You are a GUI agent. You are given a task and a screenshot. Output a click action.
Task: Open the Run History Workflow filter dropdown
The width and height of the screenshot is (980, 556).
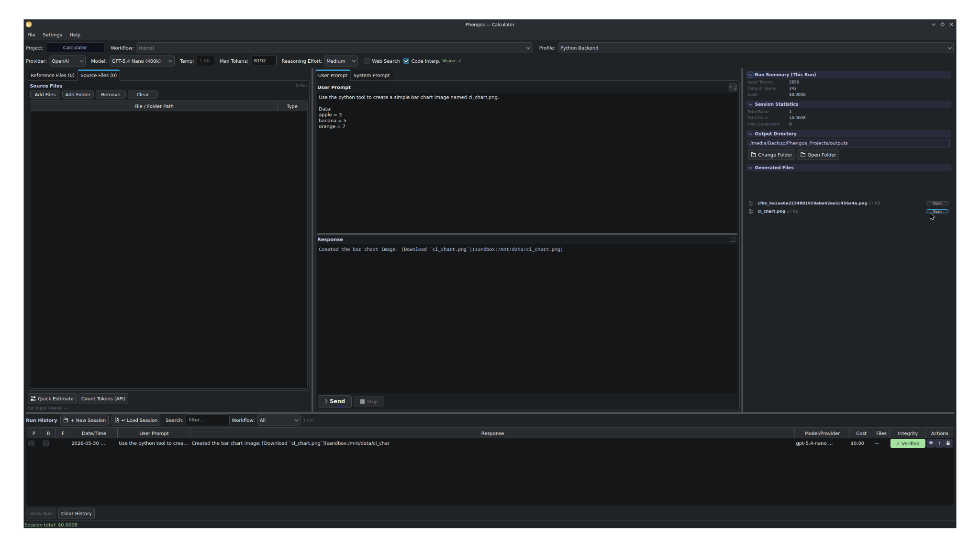click(x=278, y=420)
